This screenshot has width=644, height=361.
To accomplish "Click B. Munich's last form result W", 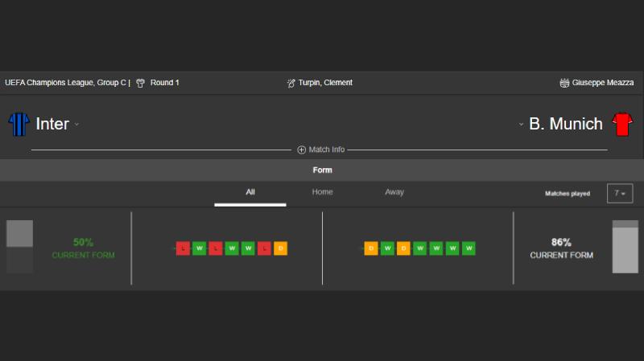I will (469, 248).
